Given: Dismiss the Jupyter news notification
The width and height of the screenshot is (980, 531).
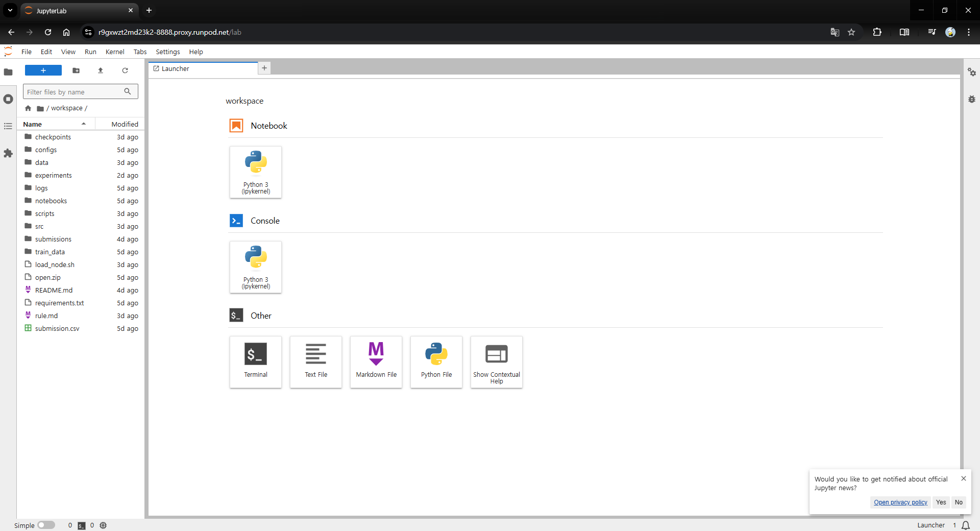Looking at the screenshot, I should [964, 478].
